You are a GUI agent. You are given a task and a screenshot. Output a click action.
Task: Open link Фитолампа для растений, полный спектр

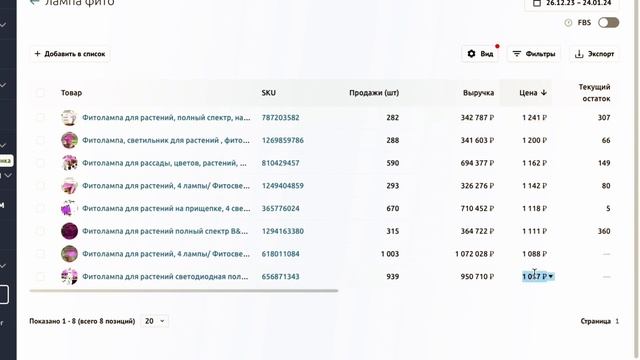pyautogui.click(x=166, y=118)
